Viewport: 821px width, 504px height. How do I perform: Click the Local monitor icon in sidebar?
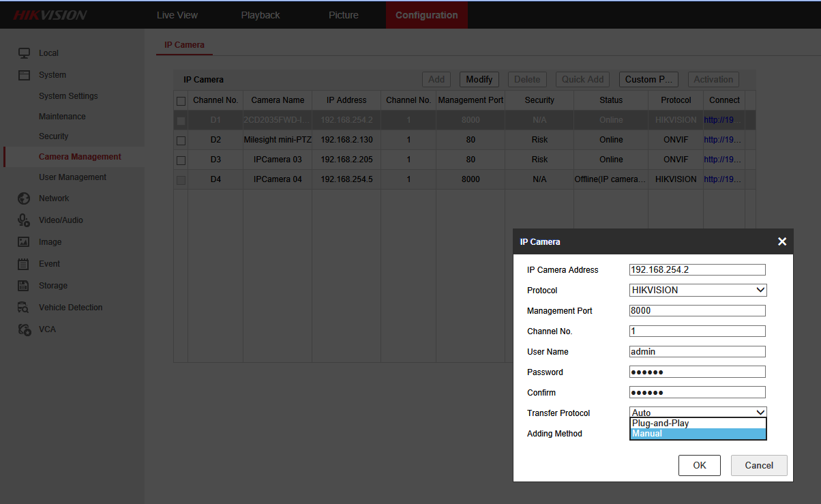pyautogui.click(x=24, y=53)
